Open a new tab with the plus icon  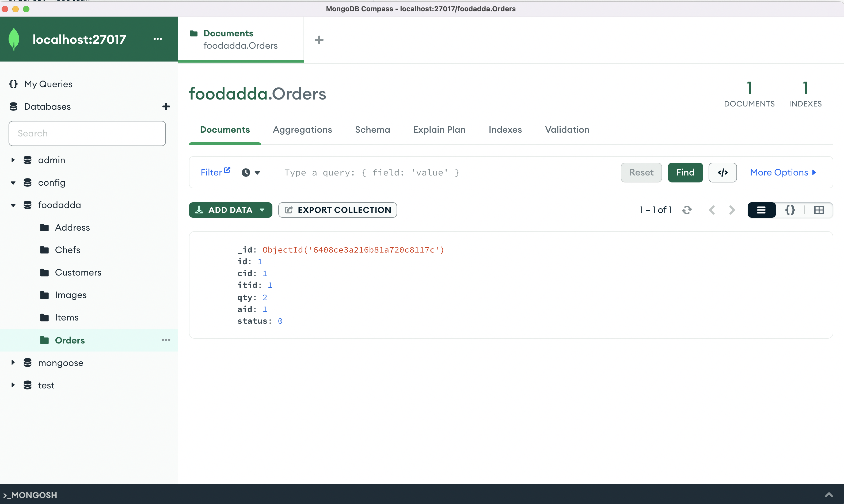319,40
